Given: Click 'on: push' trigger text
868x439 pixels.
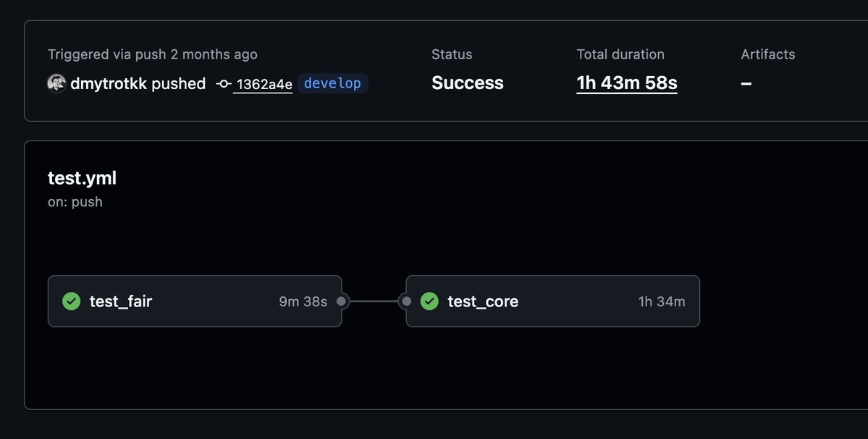Looking at the screenshot, I should [75, 202].
